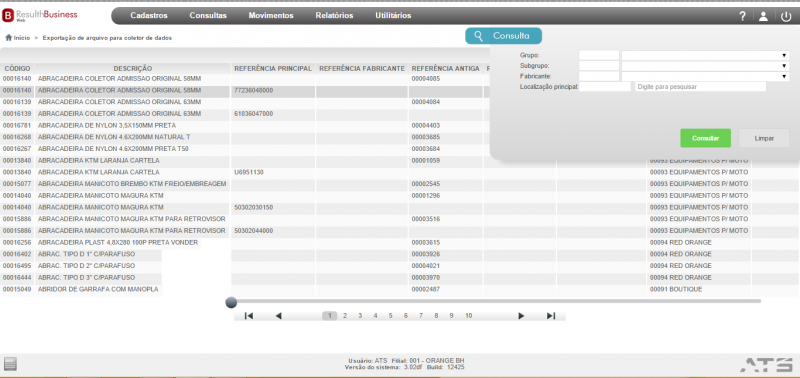Click the REFERÊNCIA FABRICANTE column header
The height and width of the screenshot is (378, 800).
(362, 68)
